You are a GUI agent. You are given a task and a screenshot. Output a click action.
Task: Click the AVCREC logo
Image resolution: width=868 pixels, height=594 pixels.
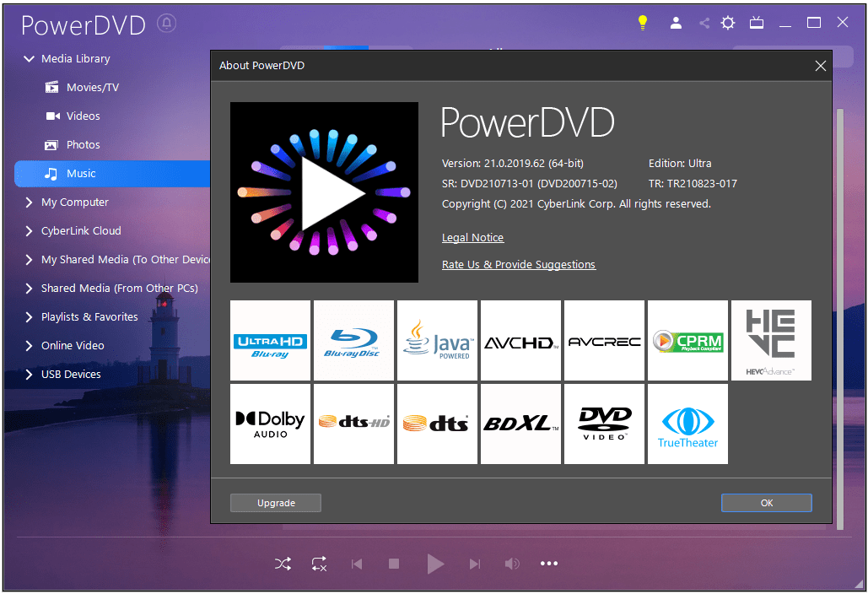coord(605,341)
